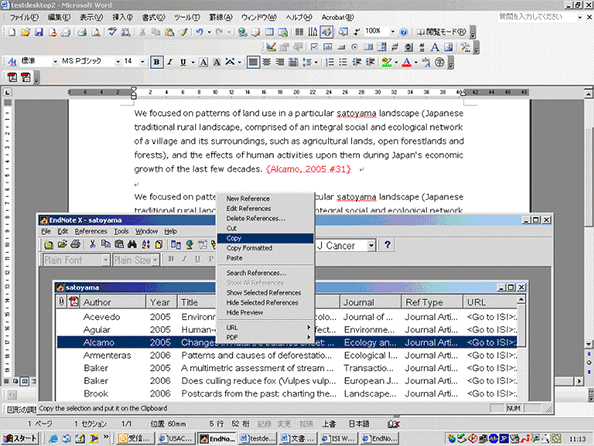This screenshot has height=446, width=594.
Task: Open the 100% zoom dropdown
Action: (393, 32)
